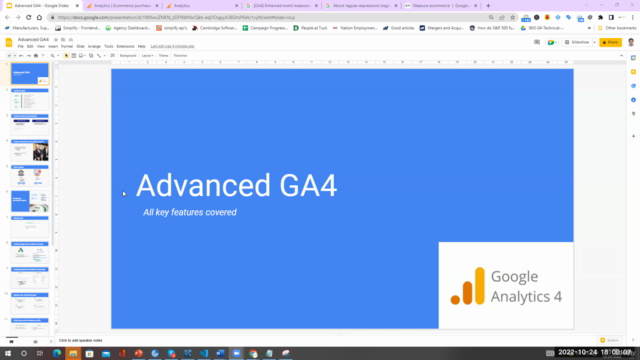
Task: Open the new slide layout dropdown arrow
Action: (x=15, y=56)
